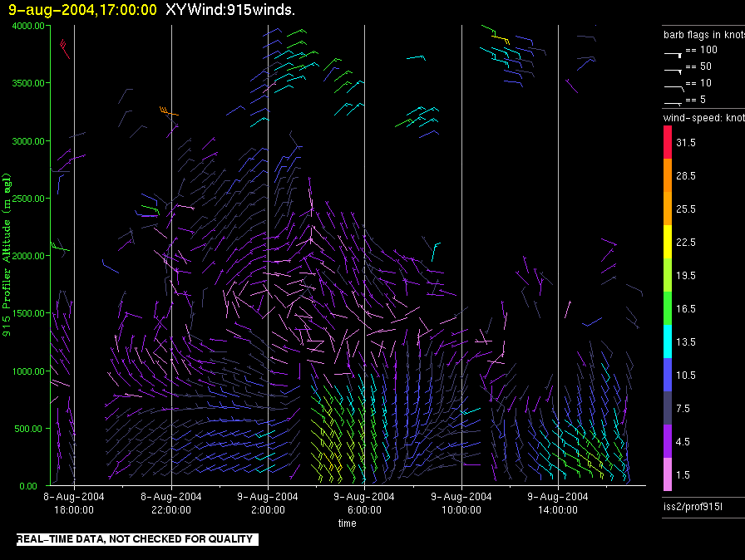
Task: Click the '== 5' barb legend text
Action: tap(696, 100)
